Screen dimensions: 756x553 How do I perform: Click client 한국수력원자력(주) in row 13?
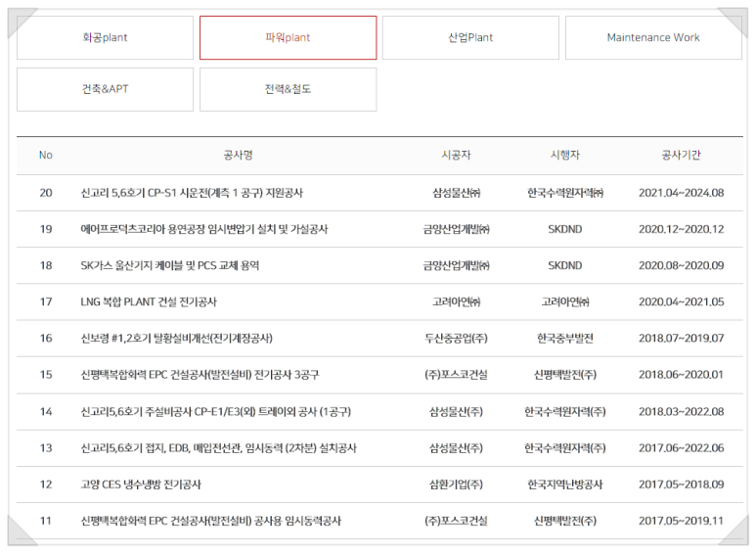click(565, 448)
